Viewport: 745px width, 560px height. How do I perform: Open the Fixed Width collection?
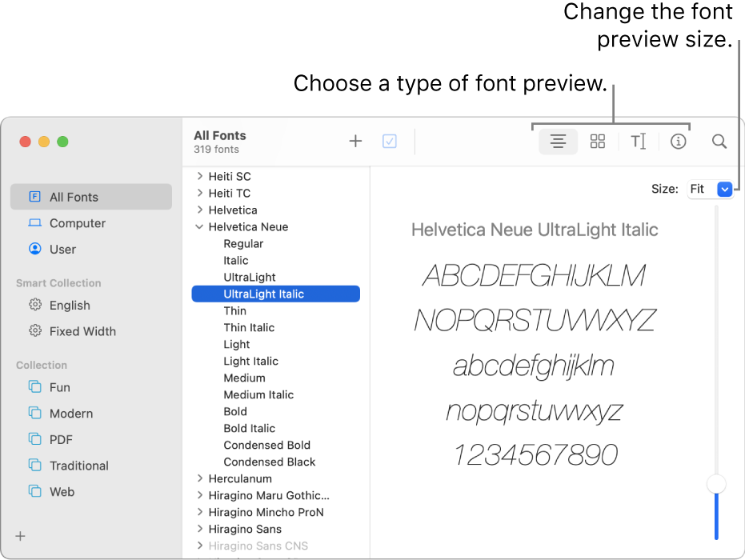[x=82, y=331]
